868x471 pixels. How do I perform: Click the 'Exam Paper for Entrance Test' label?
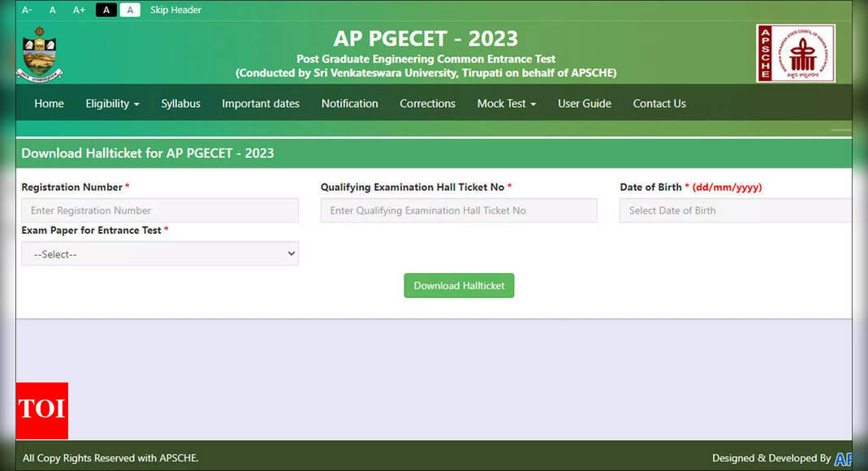coord(91,231)
